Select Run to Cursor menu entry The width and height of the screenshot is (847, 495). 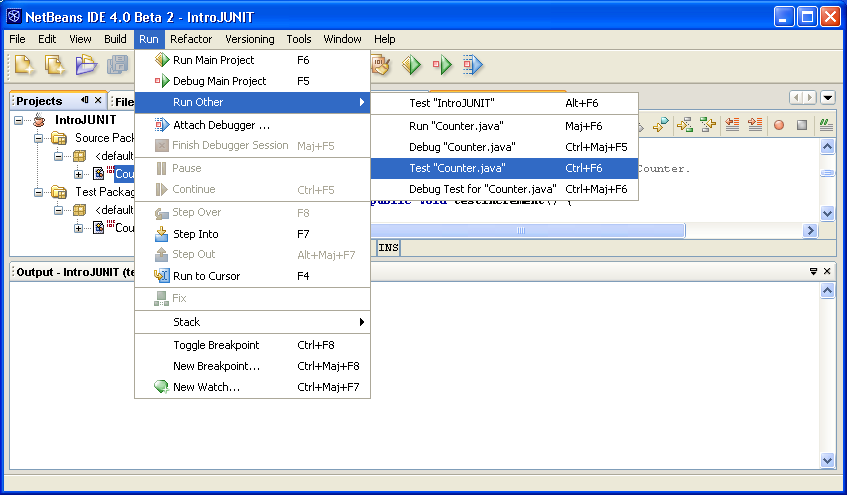(x=252, y=276)
